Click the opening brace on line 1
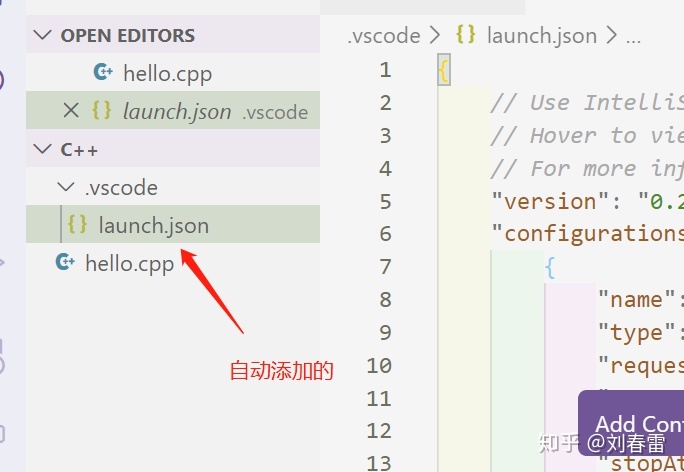The width and height of the screenshot is (684, 472). pyautogui.click(x=444, y=70)
